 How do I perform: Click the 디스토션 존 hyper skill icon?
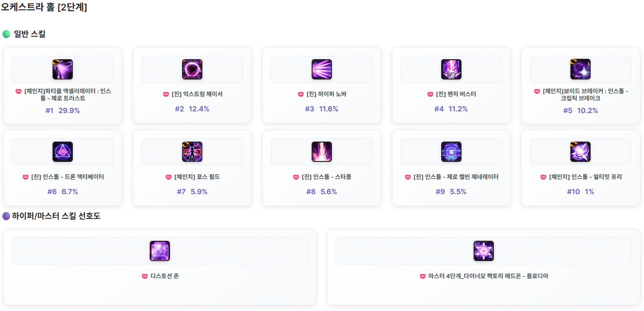(x=160, y=251)
